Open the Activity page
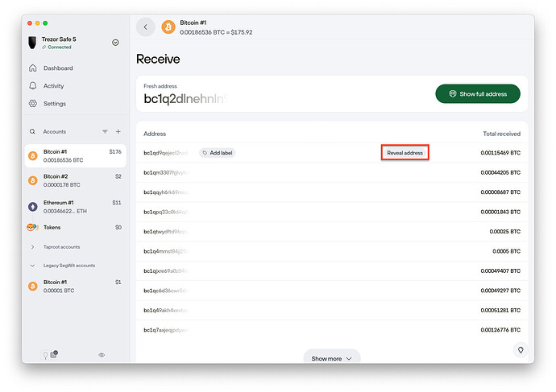 53,85
